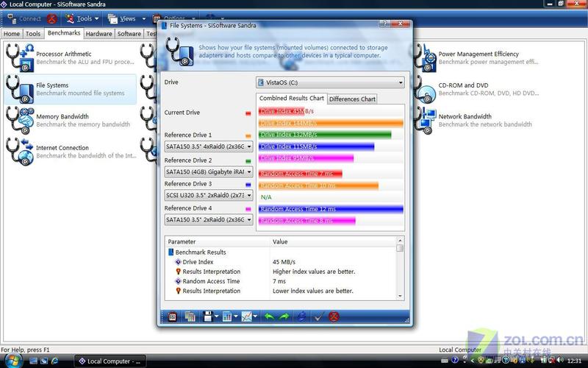Viewport: 588px width, 368px height.
Task: Open the Power Management Efficiency icon
Action: point(425,58)
